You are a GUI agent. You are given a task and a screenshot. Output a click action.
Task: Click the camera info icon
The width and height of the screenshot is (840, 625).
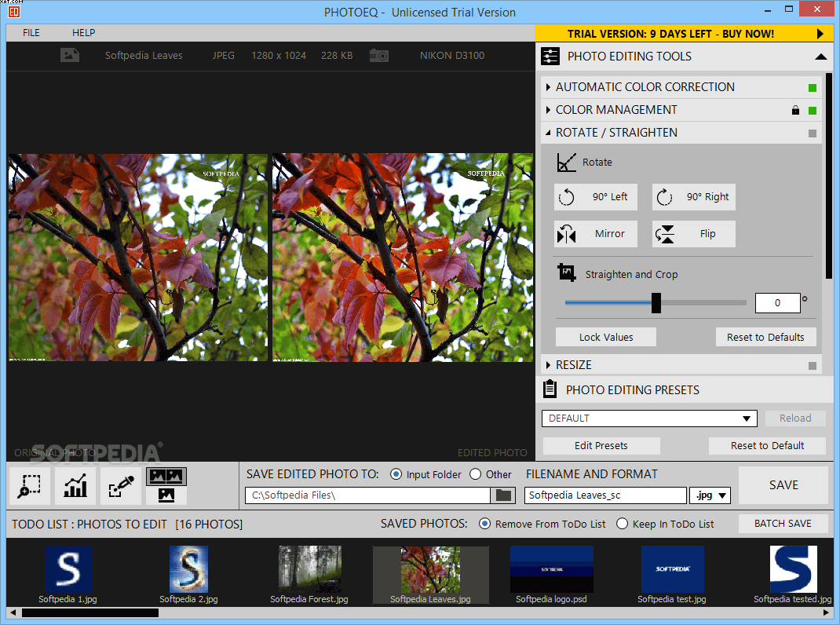coord(378,55)
